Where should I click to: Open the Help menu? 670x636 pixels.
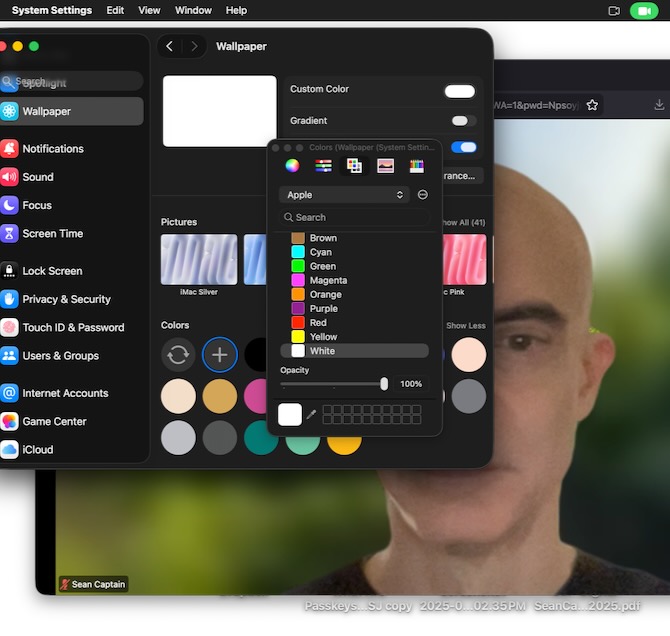(x=236, y=10)
